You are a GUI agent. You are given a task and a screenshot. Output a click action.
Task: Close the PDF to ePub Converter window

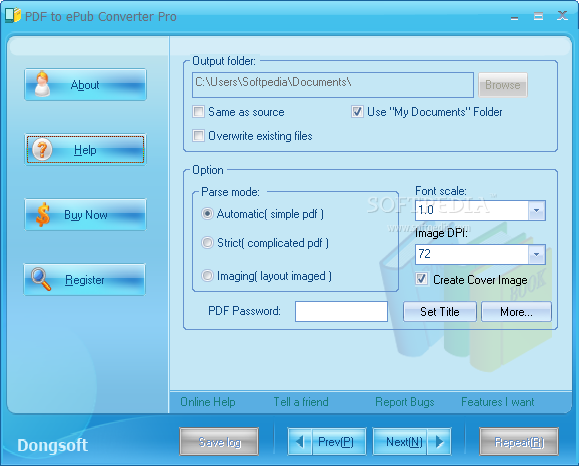pyautogui.click(x=562, y=16)
